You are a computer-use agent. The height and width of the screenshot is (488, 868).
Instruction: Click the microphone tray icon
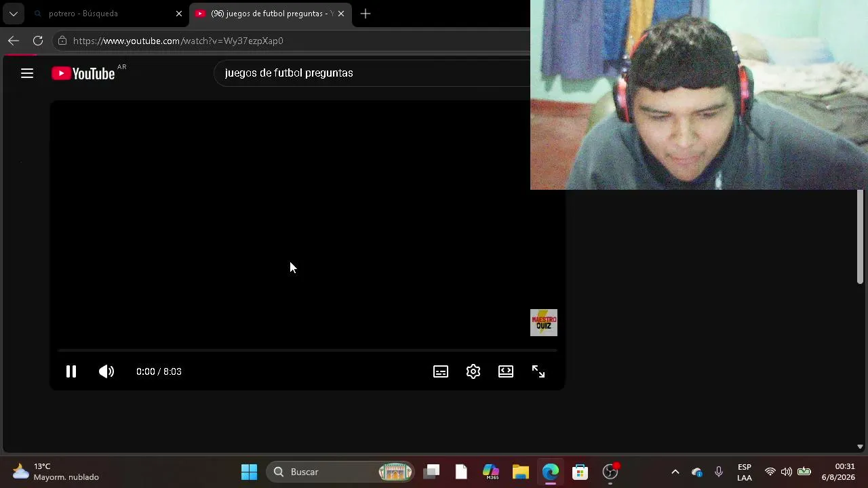point(719,472)
